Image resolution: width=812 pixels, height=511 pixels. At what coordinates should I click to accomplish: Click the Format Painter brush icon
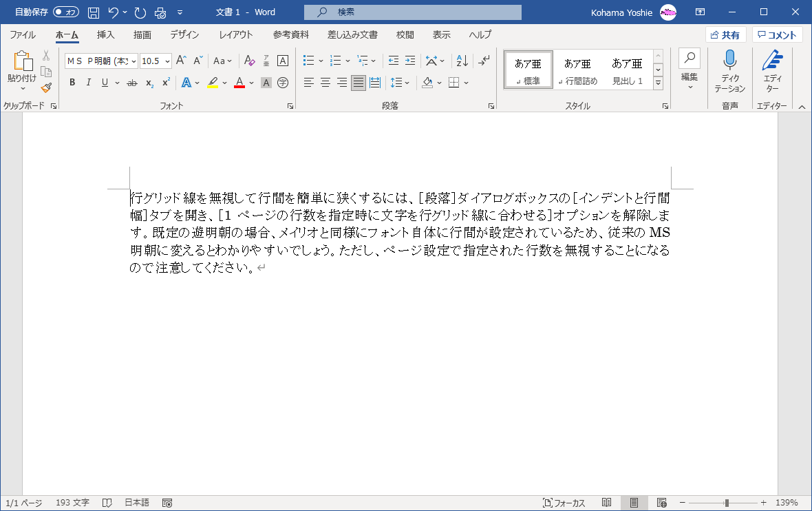click(x=46, y=87)
